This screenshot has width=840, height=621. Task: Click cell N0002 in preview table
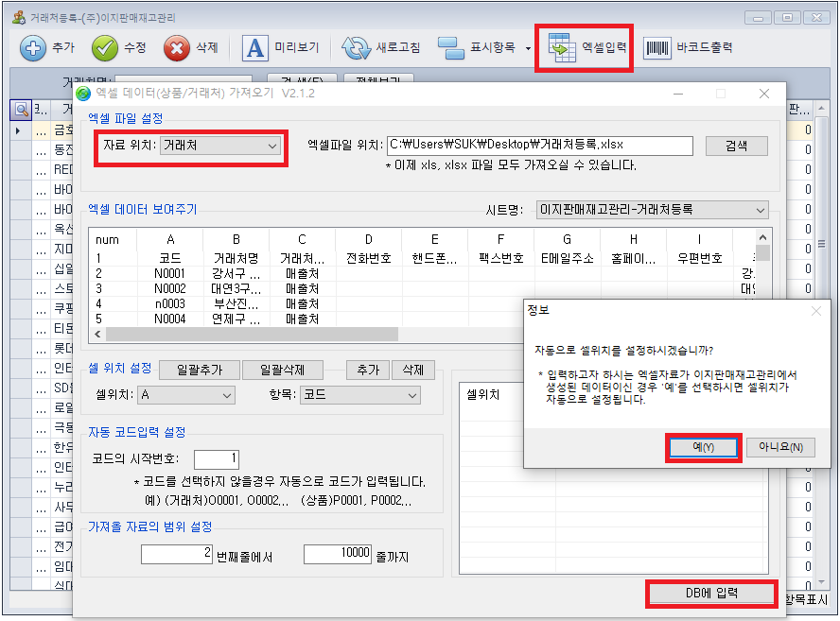click(170, 288)
